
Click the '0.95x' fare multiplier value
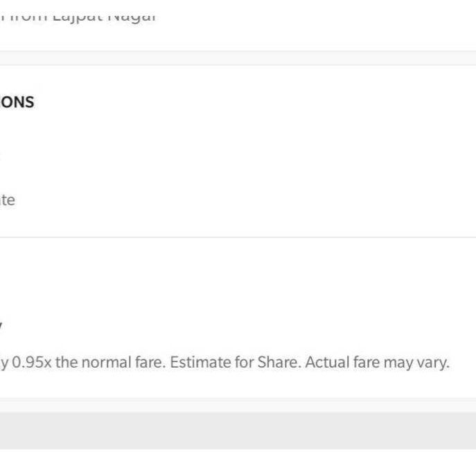click(32, 362)
